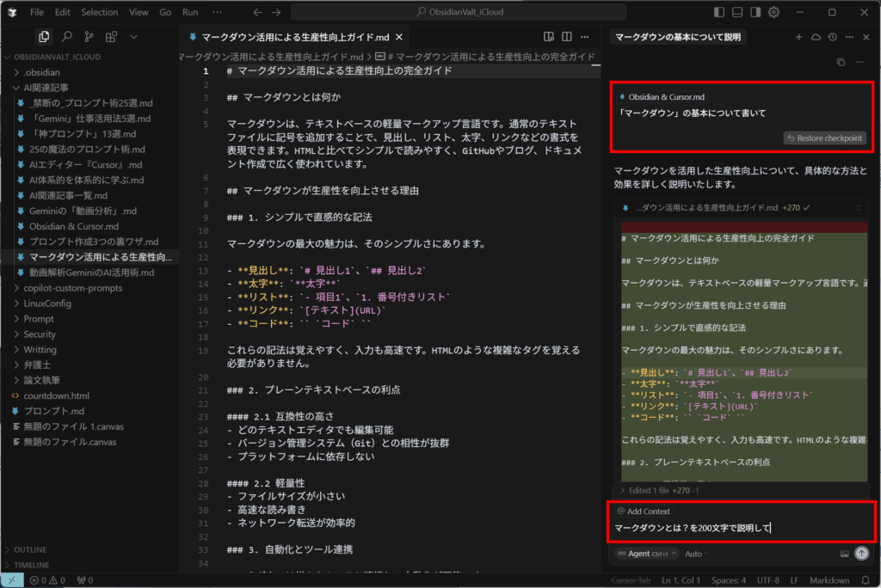Open the settings gear in title bar

coord(773,12)
